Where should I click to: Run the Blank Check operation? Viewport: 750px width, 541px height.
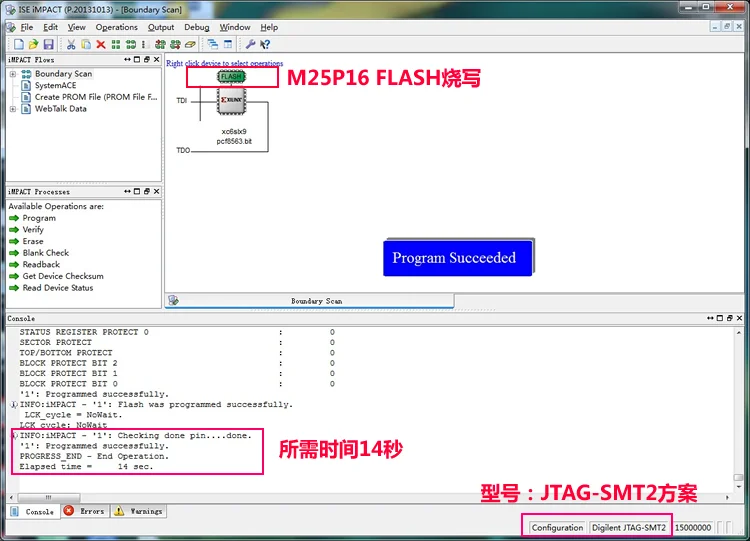click(x=45, y=253)
